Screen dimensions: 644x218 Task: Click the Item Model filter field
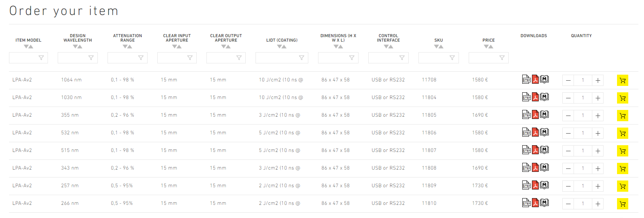click(24, 58)
